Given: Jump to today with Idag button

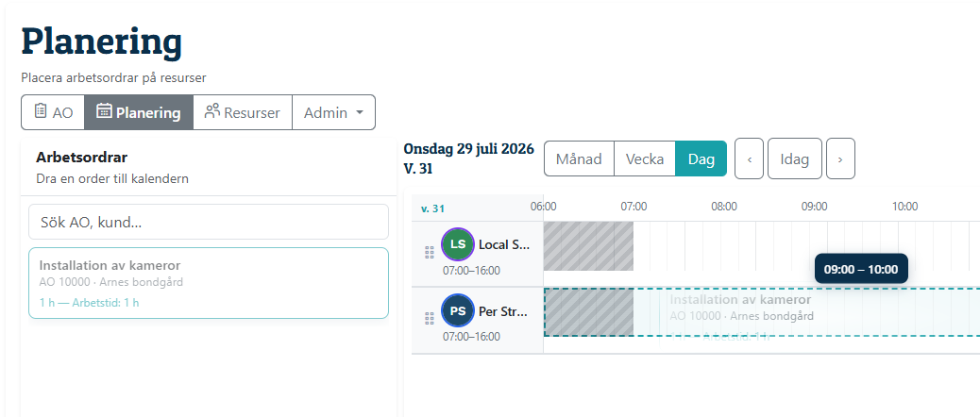Looking at the screenshot, I should coord(794,158).
